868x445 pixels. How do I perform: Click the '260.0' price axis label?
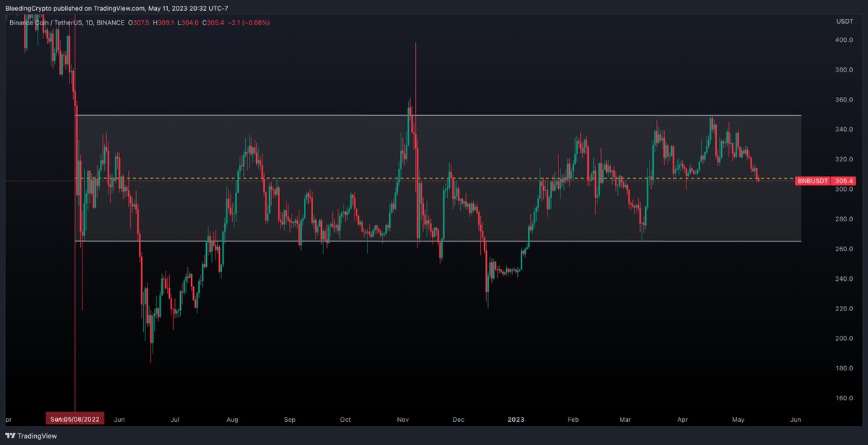845,249
